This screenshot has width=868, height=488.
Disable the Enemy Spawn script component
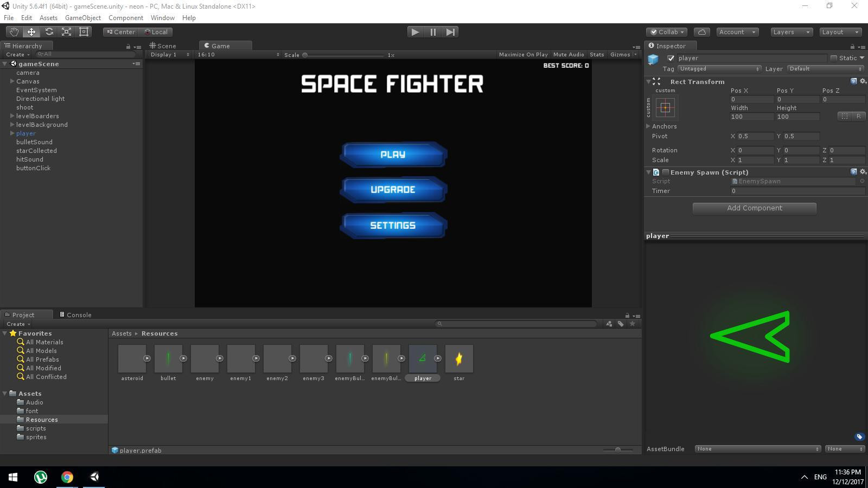tap(665, 172)
